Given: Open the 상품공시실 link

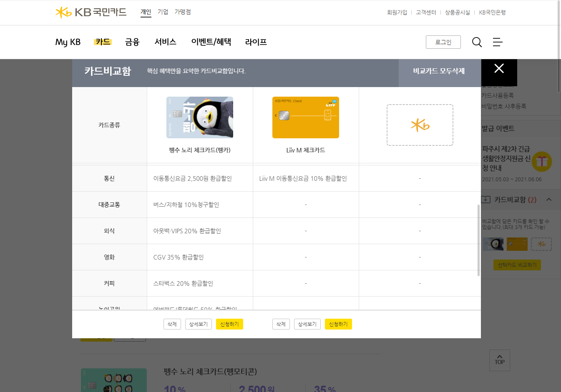Looking at the screenshot, I should [457, 12].
